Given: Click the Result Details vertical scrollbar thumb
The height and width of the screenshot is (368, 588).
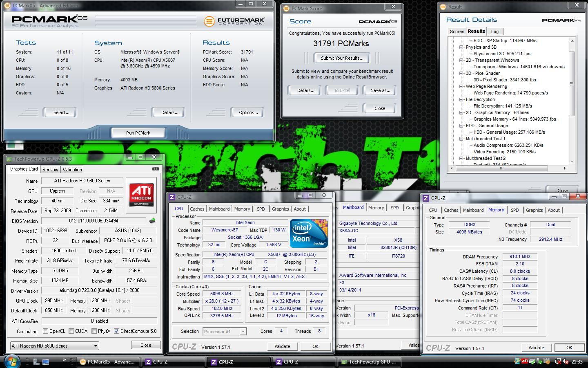Looking at the screenshot, I should pyautogui.click(x=572, y=83).
